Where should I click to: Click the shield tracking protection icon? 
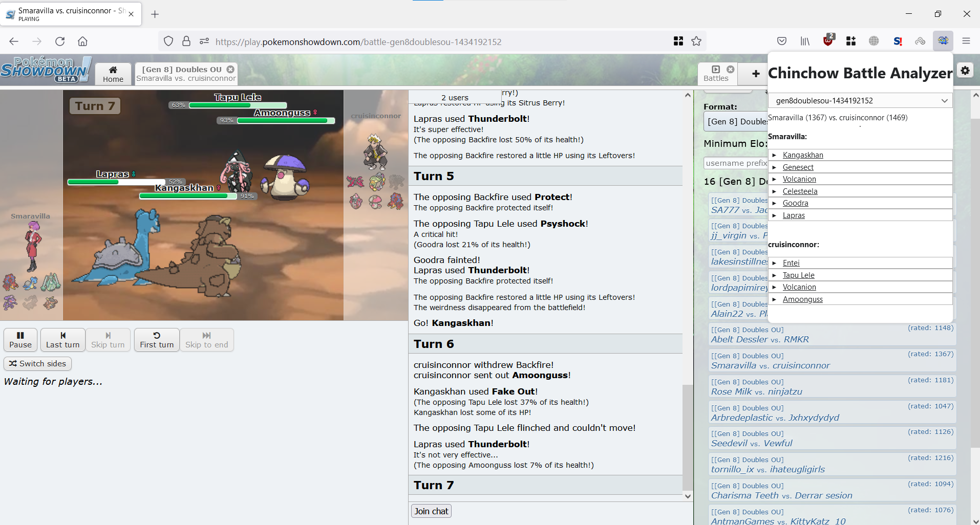168,41
